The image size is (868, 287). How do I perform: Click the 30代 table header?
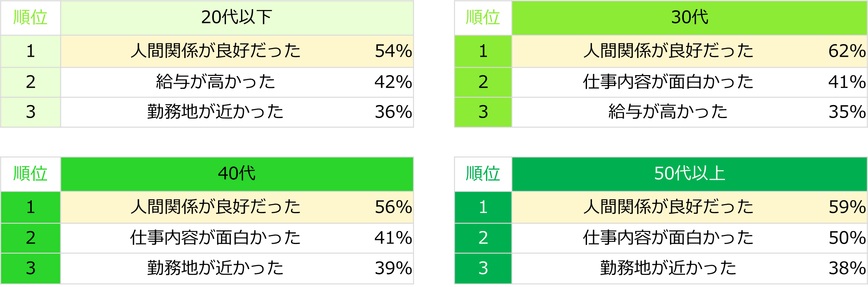(x=689, y=18)
